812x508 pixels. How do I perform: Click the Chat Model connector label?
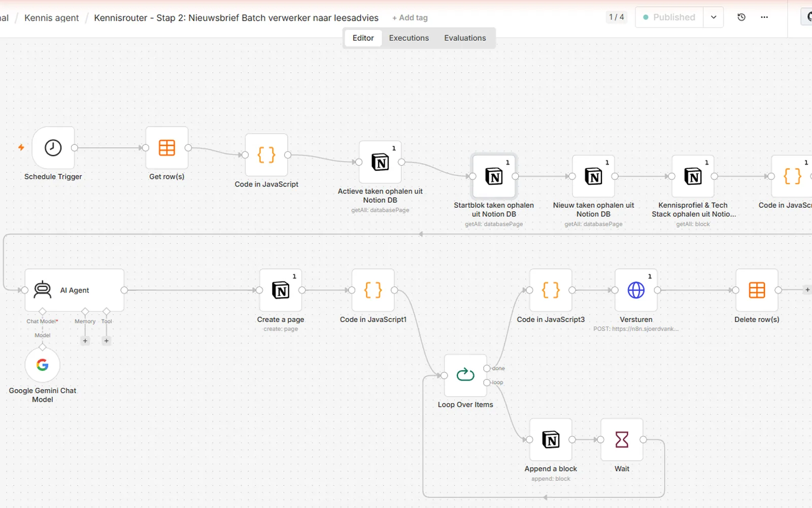point(42,322)
